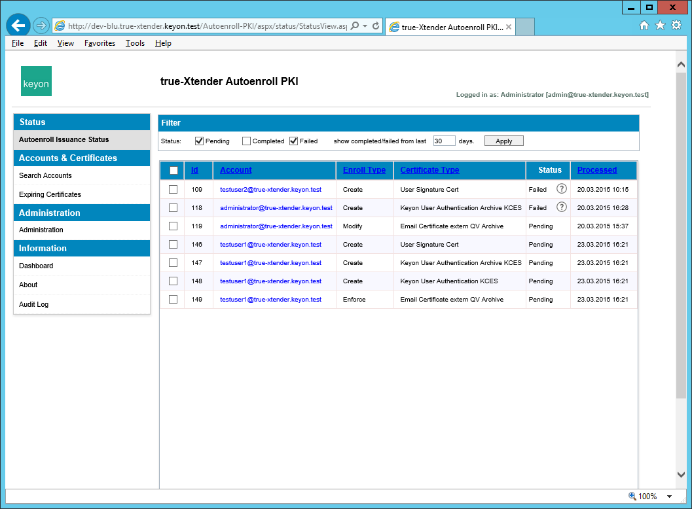Click the browser back arrow button
Viewport: 692px width, 509px height.
18,26
